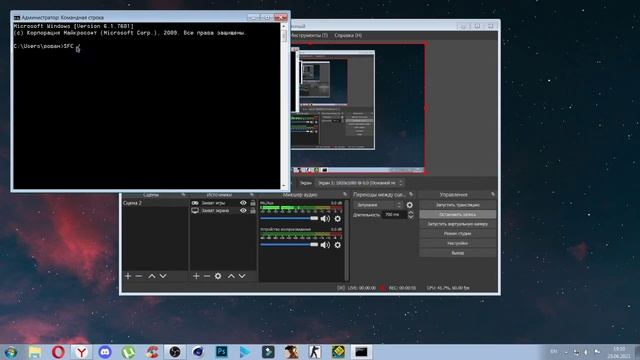Undock the Sources panel via its corner icon

[252, 195]
